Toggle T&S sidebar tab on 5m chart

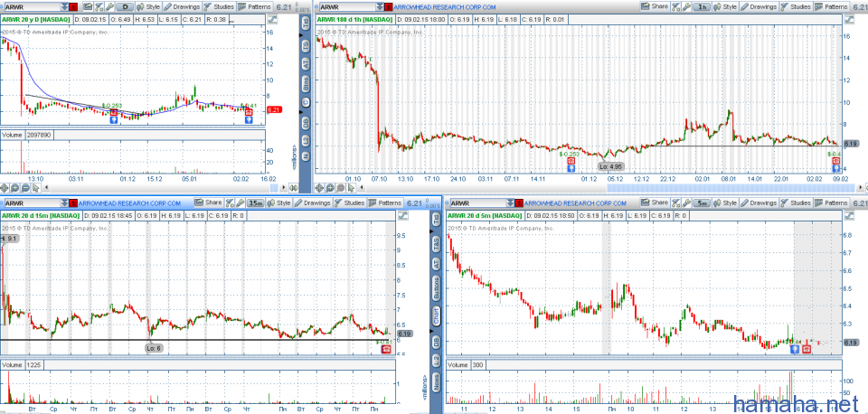click(436, 246)
